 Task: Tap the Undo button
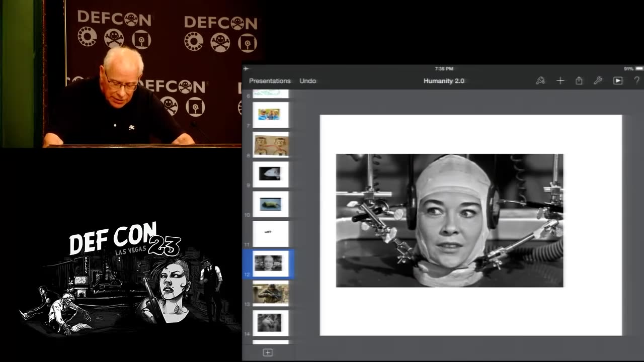(x=307, y=81)
